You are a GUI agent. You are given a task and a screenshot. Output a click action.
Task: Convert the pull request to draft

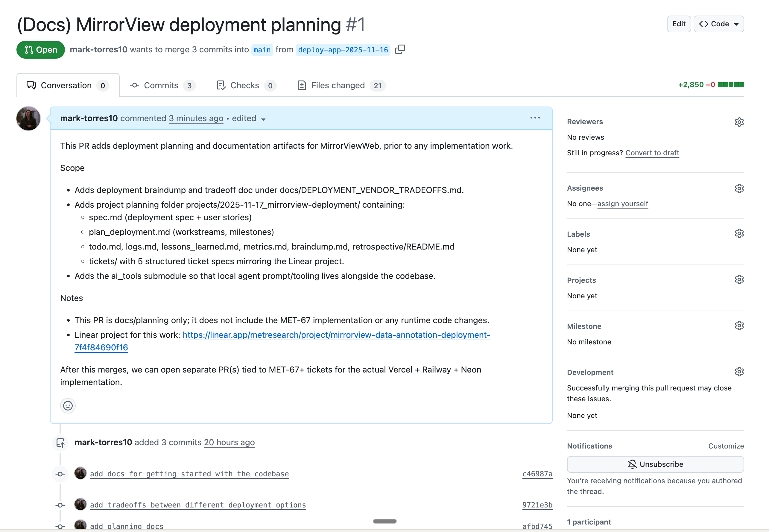[652, 153]
